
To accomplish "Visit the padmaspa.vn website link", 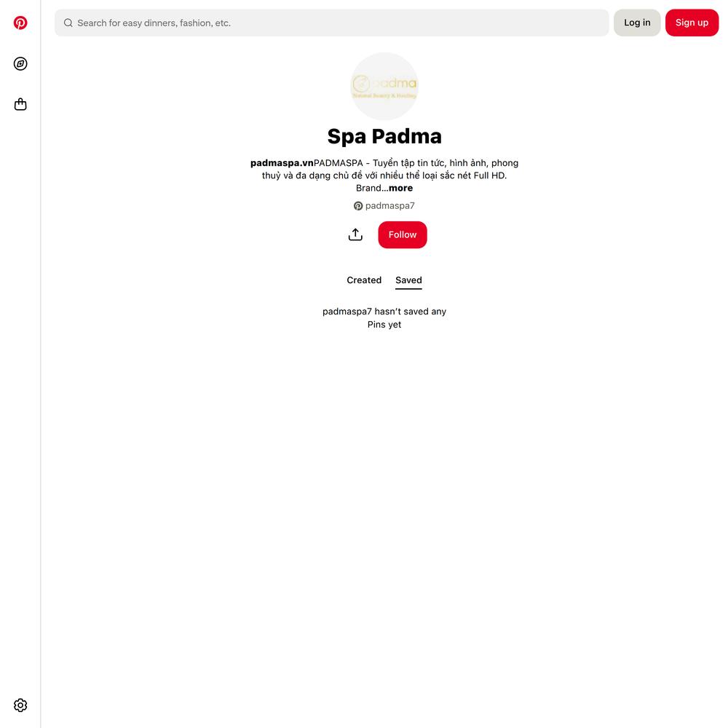I will tap(282, 163).
